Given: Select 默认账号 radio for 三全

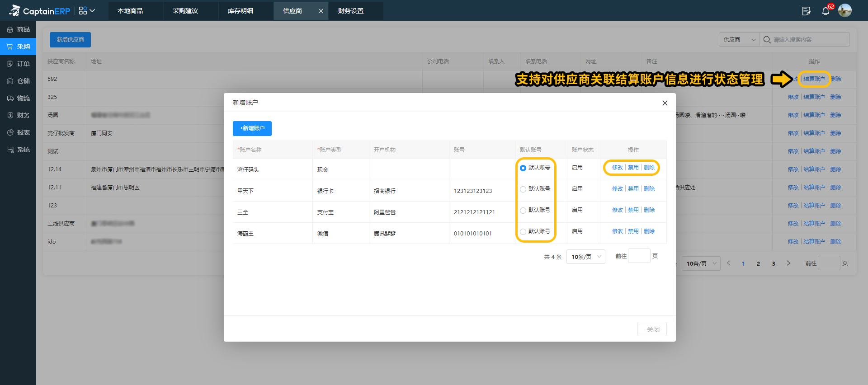Looking at the screenshot, I should [x=523, y=210].
